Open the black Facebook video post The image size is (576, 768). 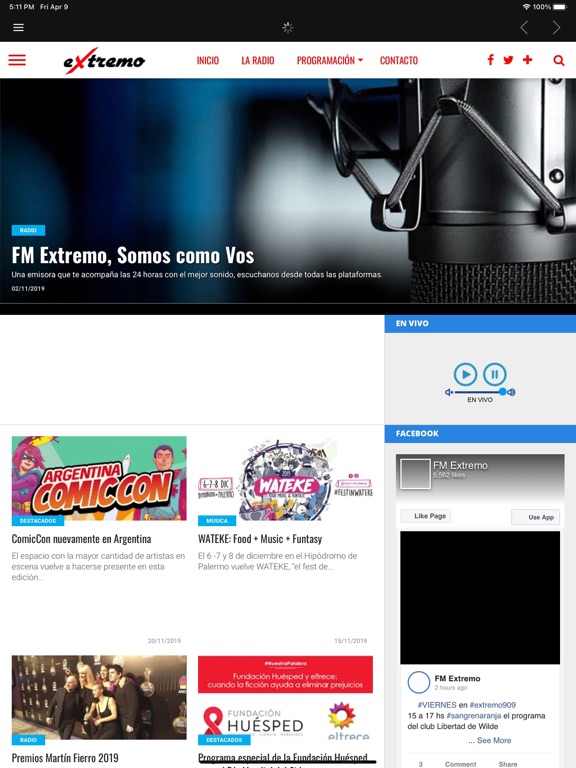tap(480, 598)
